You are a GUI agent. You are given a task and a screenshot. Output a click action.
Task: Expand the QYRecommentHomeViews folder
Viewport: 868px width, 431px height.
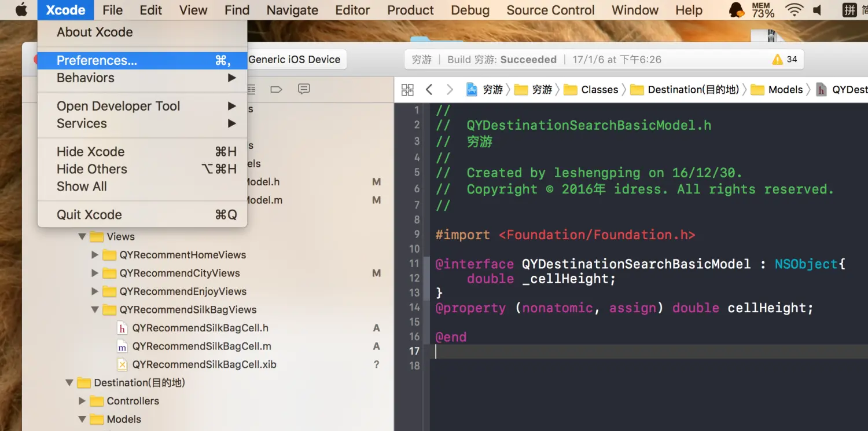95,255
